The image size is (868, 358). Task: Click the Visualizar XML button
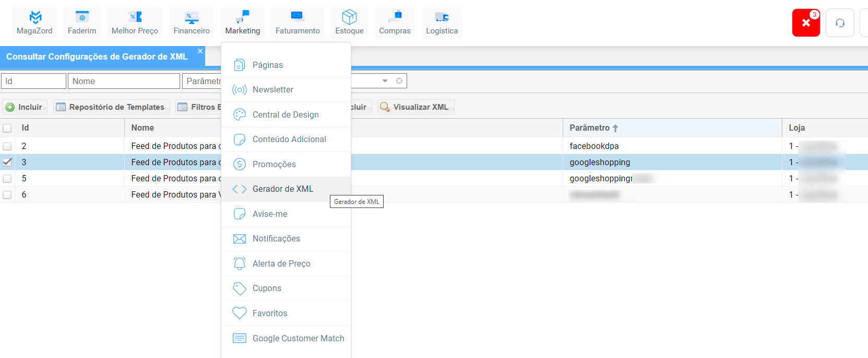click(x=415, y=107)
